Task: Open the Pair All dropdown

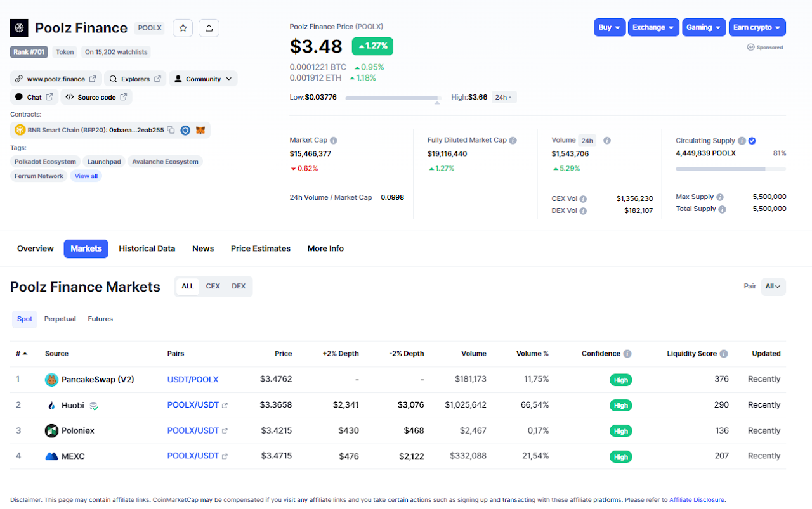Action: coord(773,287)
